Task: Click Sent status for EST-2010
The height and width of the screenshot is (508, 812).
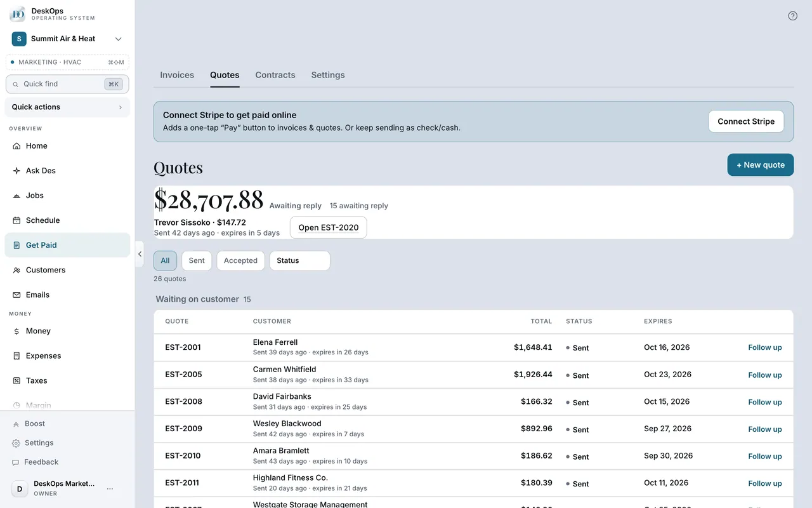Action: tap(577, 457)
